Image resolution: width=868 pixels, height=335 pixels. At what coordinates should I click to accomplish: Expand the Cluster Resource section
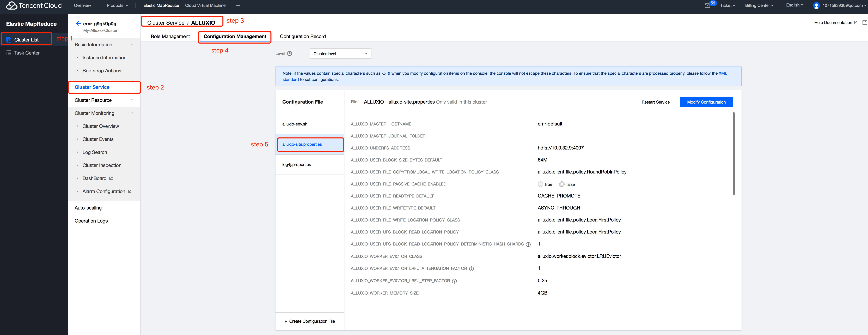(132, 100)
